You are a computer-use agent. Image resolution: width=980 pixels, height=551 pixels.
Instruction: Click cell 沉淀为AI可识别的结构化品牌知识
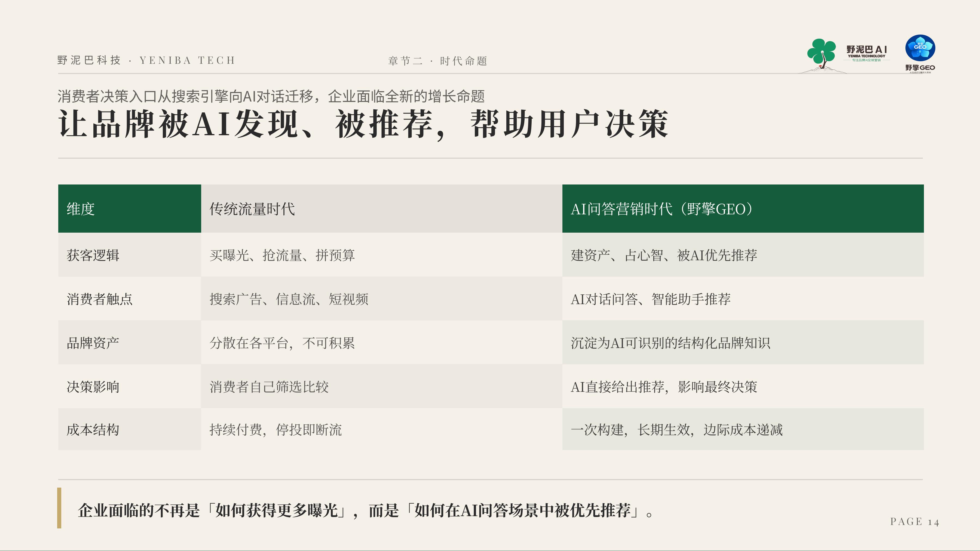(743, 343)
